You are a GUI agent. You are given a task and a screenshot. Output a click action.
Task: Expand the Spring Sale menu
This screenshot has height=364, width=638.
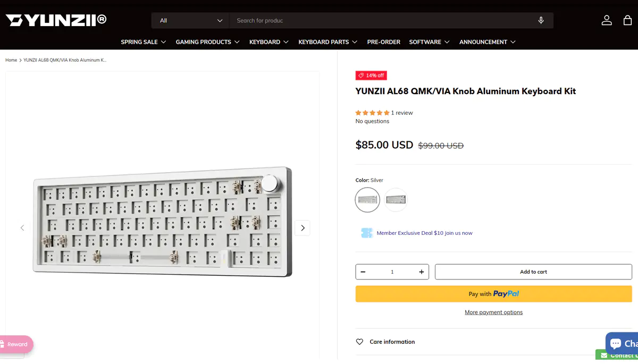coord(144,42)
